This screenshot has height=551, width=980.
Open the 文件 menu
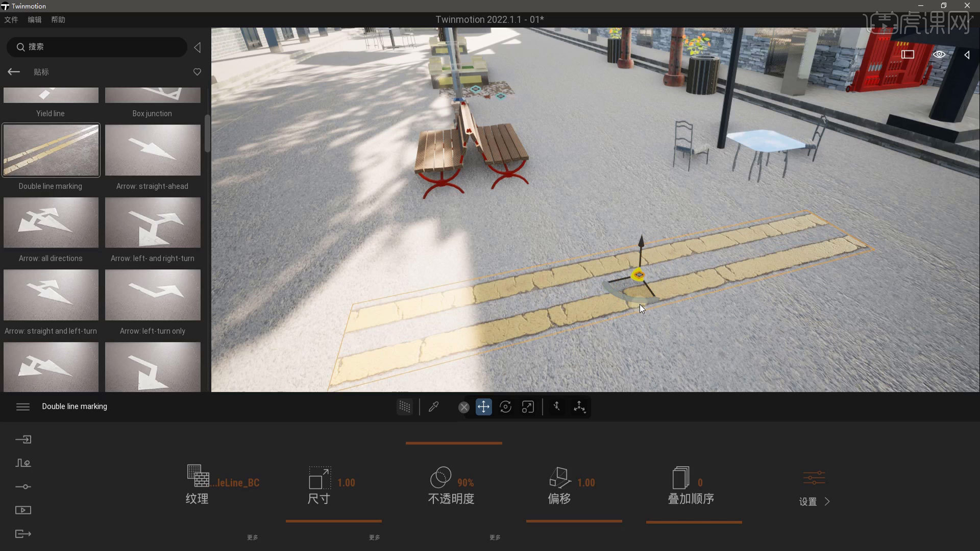pyautogui.click(x=11, y=19)
